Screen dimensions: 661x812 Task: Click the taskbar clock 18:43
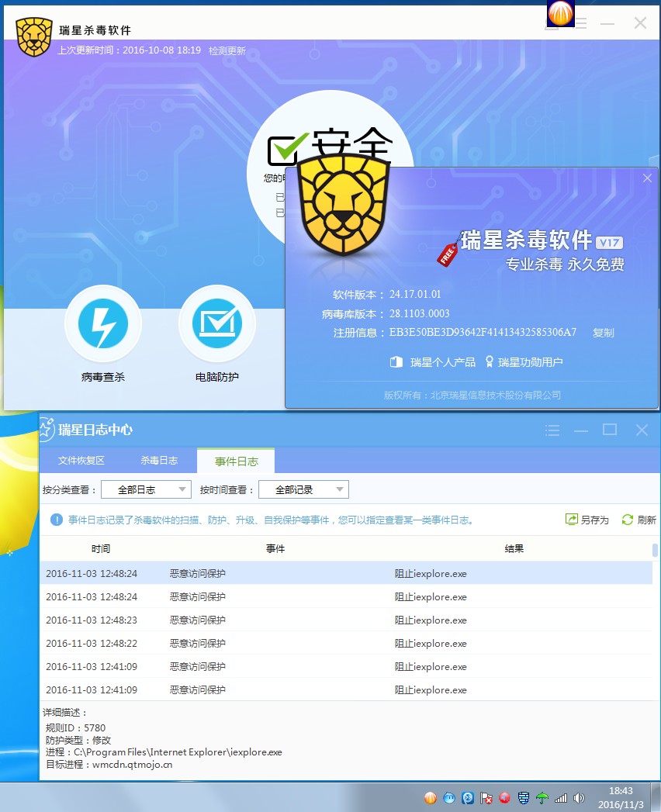point(621,791)
